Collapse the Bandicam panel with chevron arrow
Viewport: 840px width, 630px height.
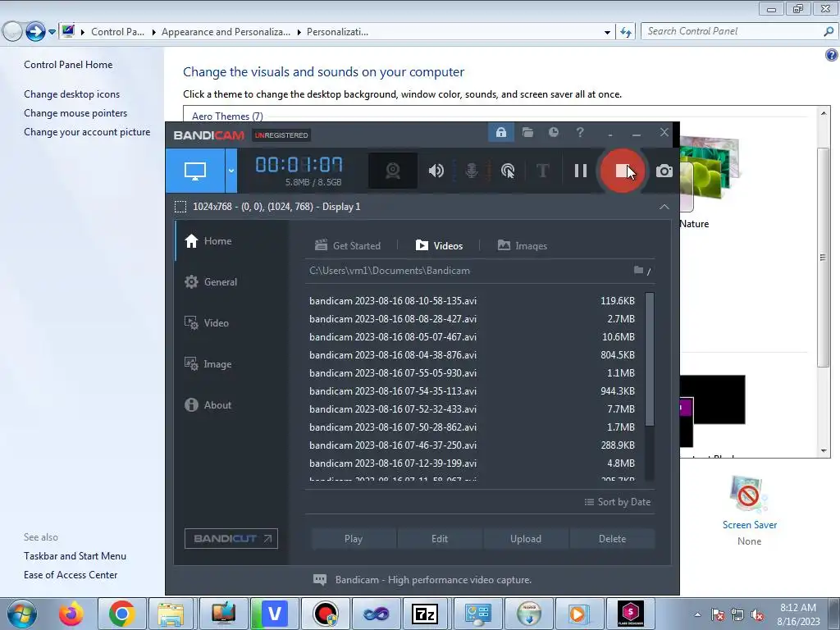(x=664, y=207)
